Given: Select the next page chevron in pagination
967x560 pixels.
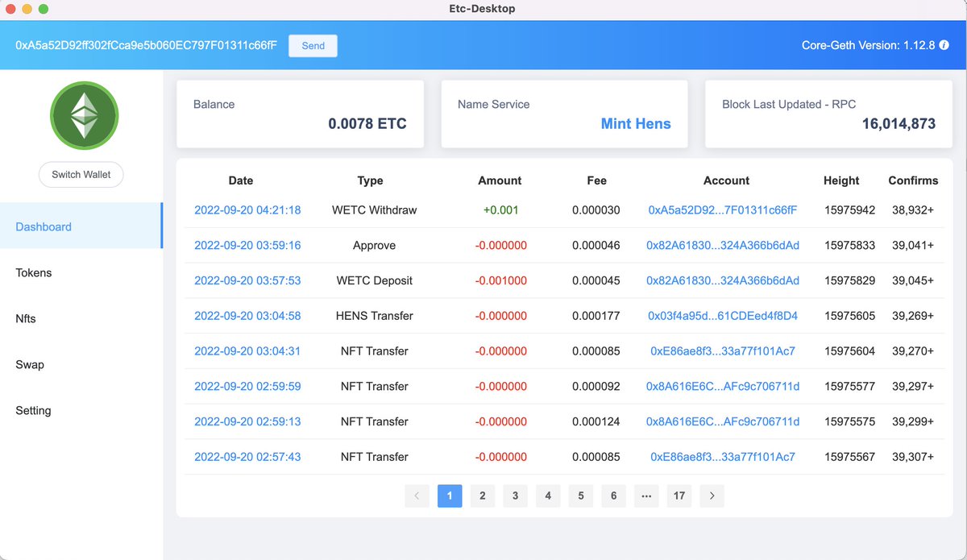Looking at the screenshot, I should tap(711, 496).
